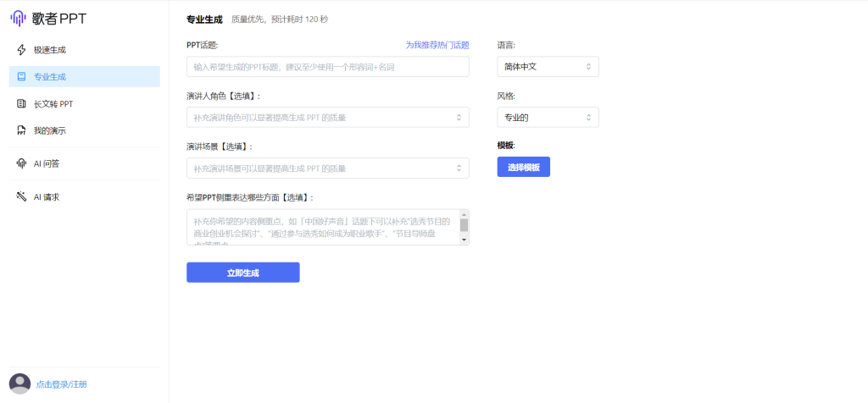Viewport: 868px width, 403px height.
Task: Expand the 演讲场景 dropdown
Action: pos(327,168)
